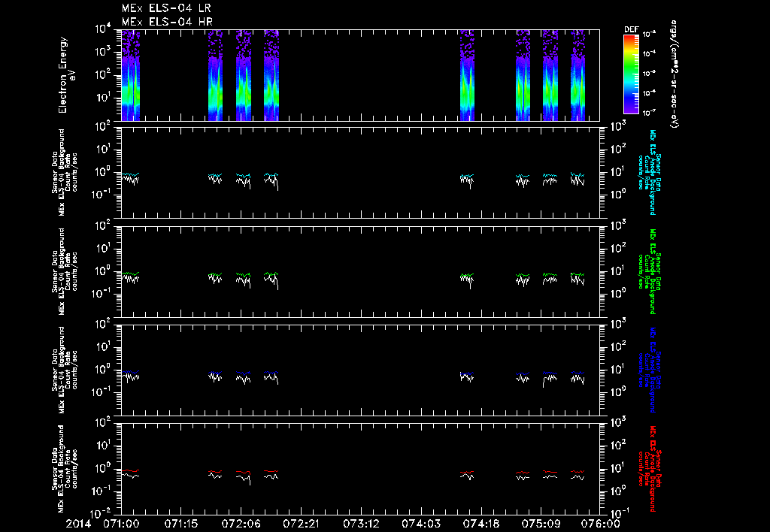Click the DEF label above the color bar
Screen dimensions: 770x532
click(x=631, y=29)
